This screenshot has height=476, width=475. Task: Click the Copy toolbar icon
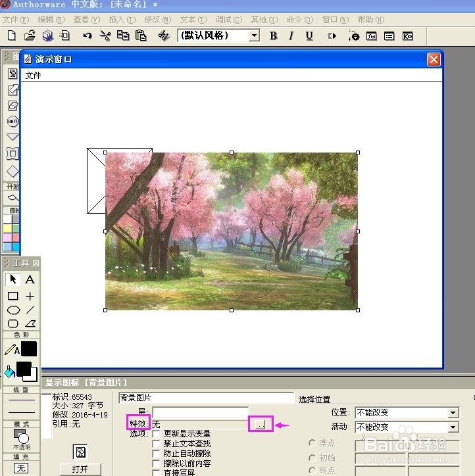pyautogui.click(x=123, y=36)
